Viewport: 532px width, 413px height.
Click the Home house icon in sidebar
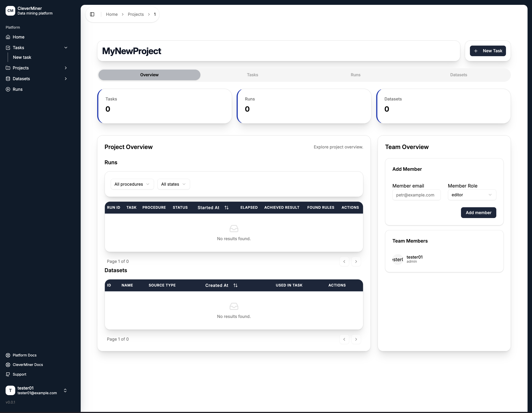click(x=8, y=37)
